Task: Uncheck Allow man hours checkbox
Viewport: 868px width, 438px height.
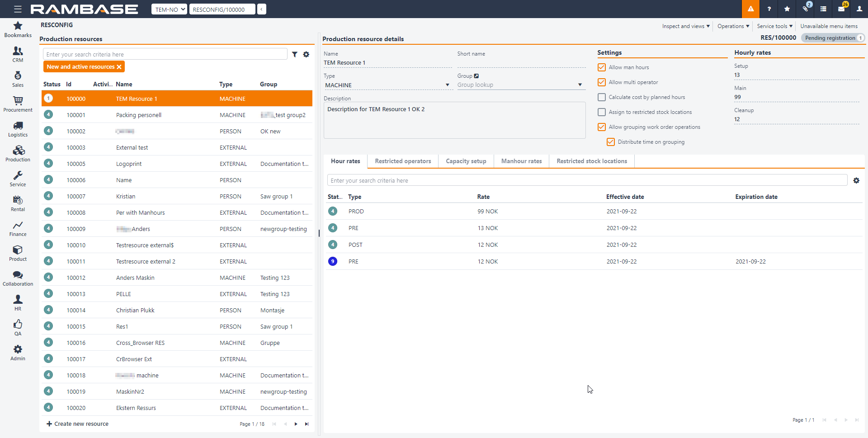Action: [x=602, y=67]
